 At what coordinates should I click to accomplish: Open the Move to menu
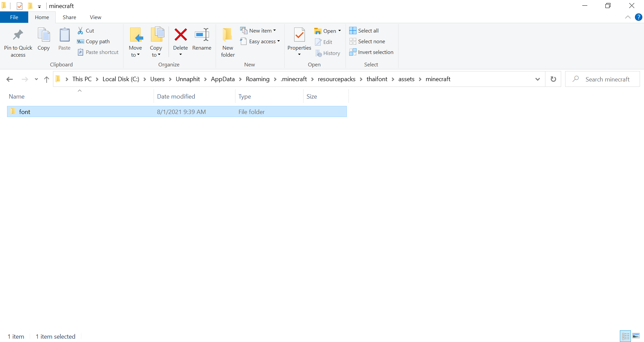136,42
